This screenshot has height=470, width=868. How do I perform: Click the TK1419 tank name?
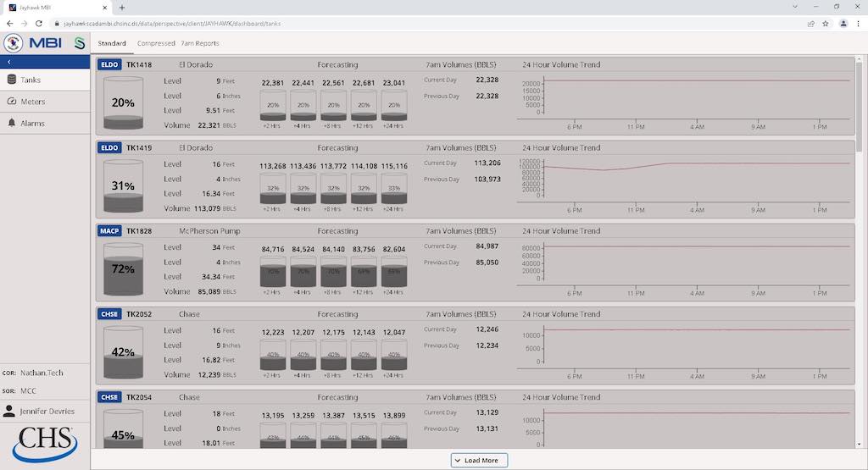tap(139, 147)
